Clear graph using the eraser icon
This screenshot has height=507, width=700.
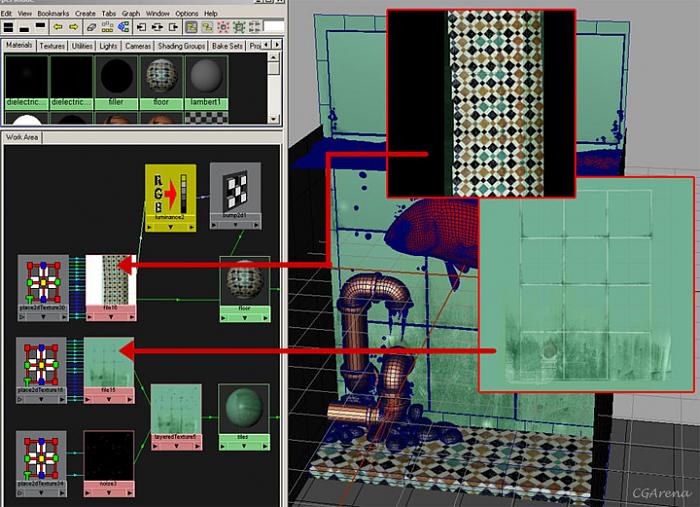92,27
